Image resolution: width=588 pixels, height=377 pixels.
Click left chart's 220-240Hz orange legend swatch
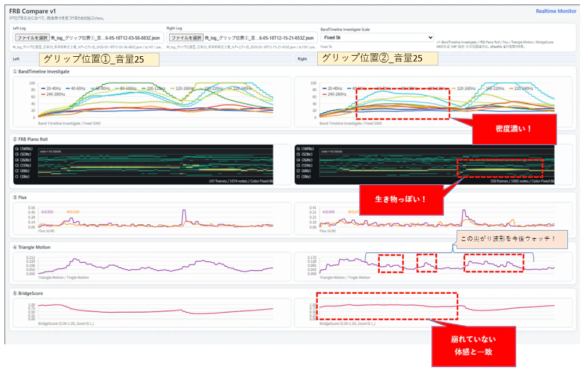pos(230,88)
